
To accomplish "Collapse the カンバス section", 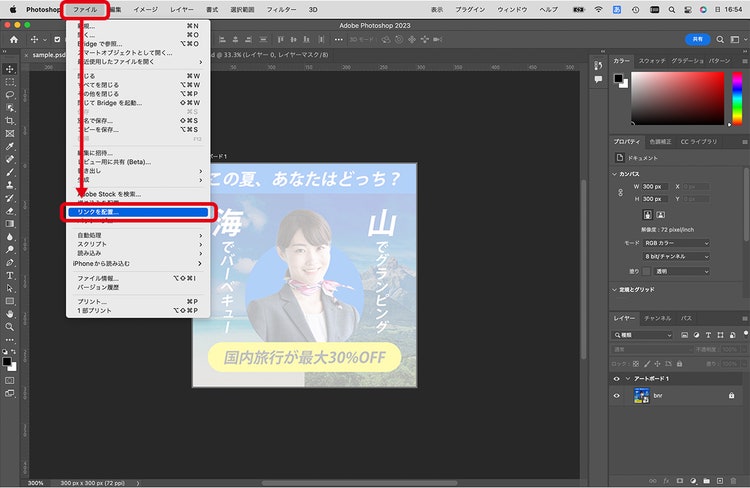I will click(x=615, y=174).
